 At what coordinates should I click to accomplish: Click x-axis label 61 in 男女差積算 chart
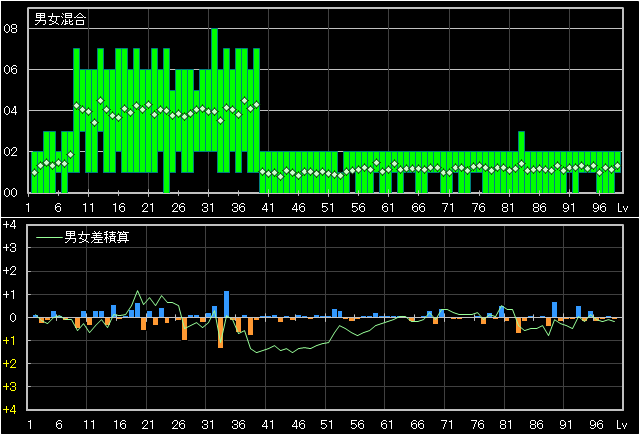coord(387,425)
